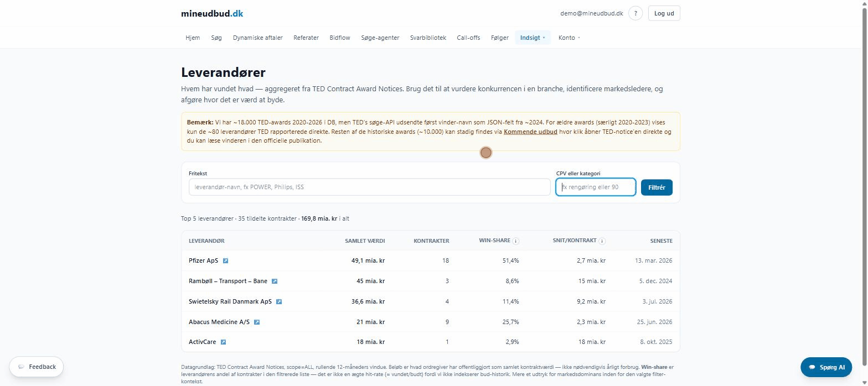The width and height of the screenshot is (868, 386).
Task: Go to Hjem in navigation
Action: tap(193, 38)
